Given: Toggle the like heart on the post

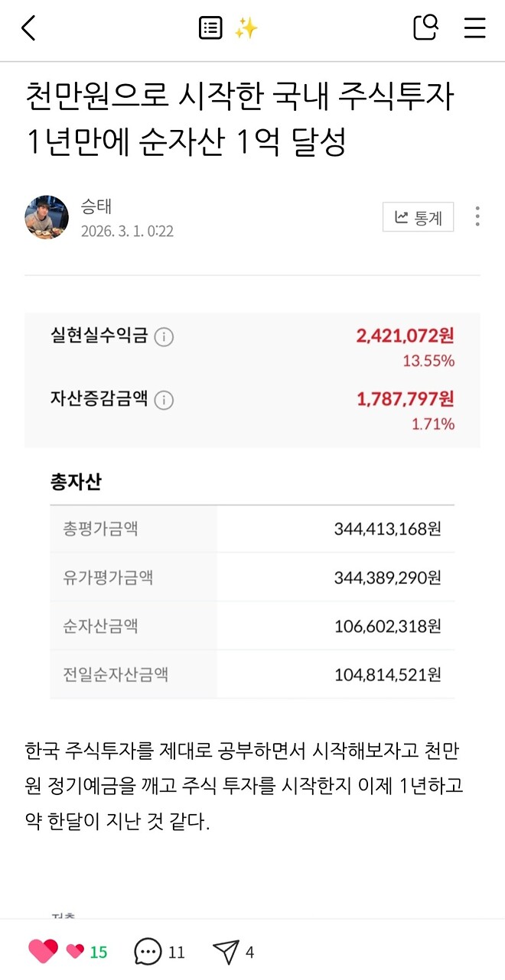Looking at the screenshot, I should (42, 950).
